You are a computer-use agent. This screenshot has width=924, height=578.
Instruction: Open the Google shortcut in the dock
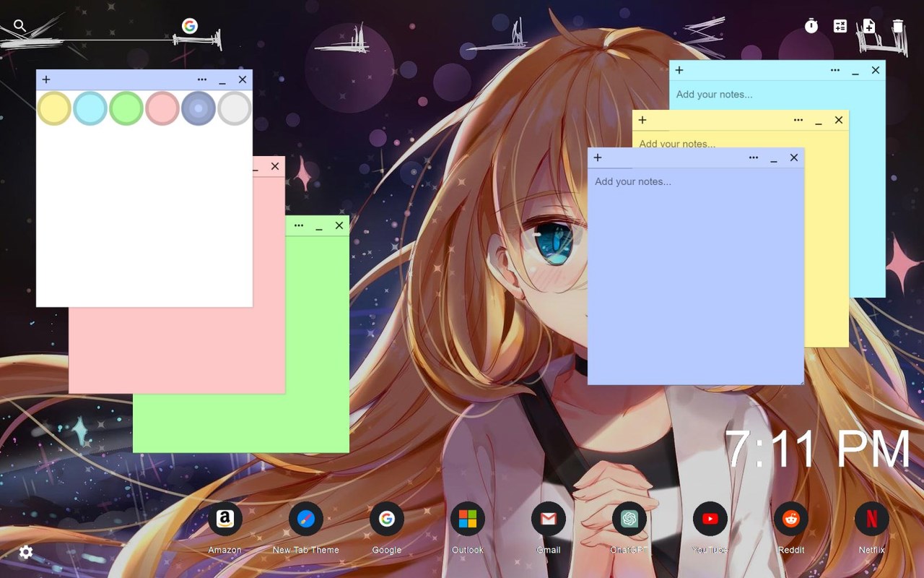(387, 519)
